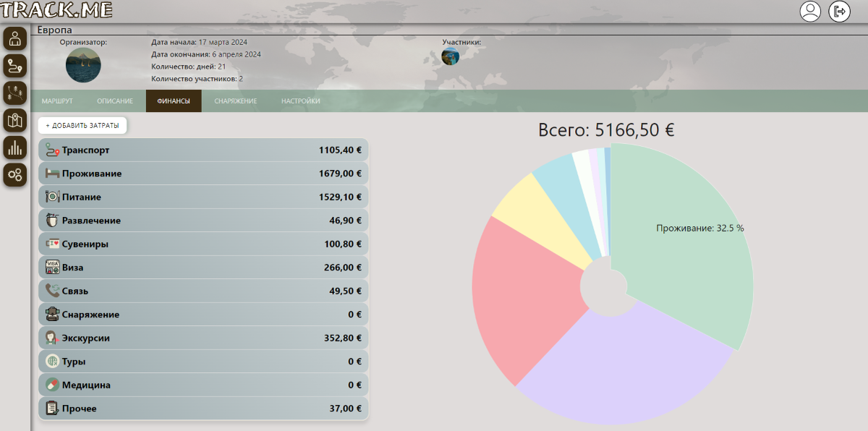Expand the Развлечение expense row
Screen dimensions: 868x431
point(203,221)
